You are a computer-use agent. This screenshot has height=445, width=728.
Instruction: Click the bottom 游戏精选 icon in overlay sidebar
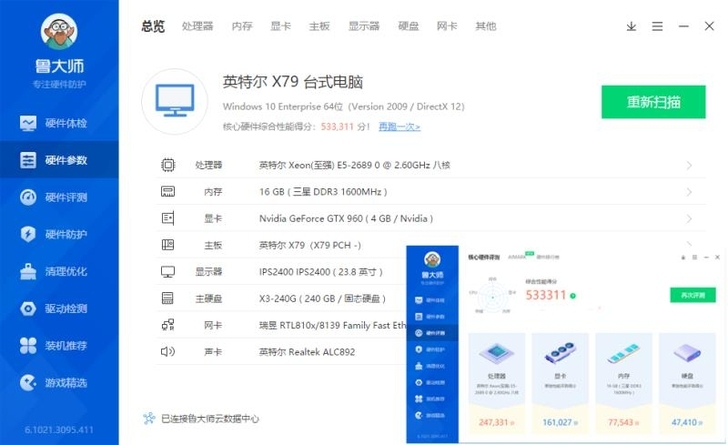419,415
